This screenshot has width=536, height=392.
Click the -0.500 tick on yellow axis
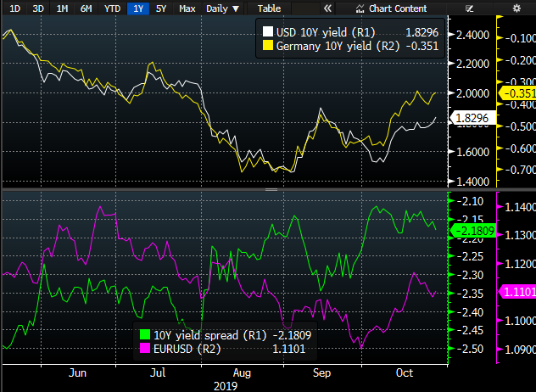coord(520,126)
